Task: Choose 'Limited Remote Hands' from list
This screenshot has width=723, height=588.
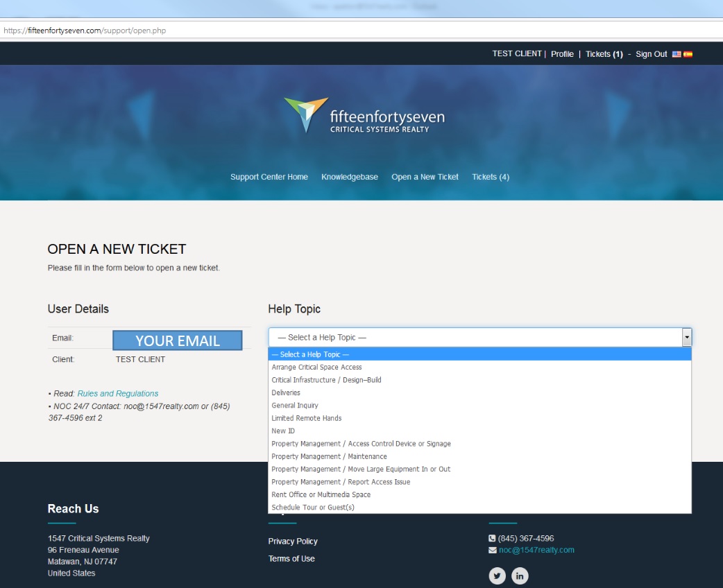Action: click(x=306, y=418)
